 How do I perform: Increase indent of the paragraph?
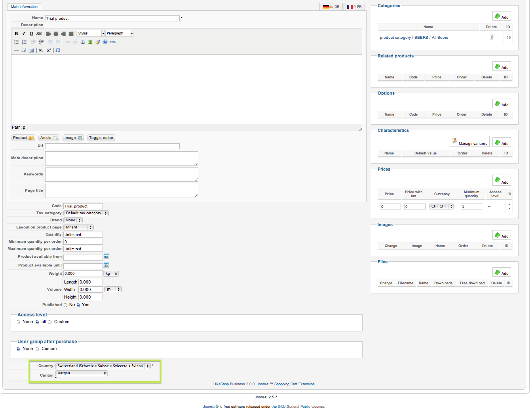click(x=41, y=42)
